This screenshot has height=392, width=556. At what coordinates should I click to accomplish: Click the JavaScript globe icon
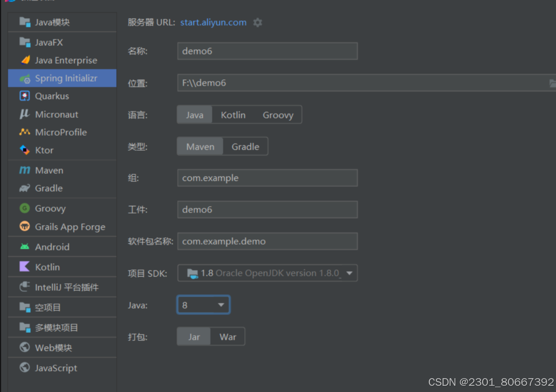[25, 368]
